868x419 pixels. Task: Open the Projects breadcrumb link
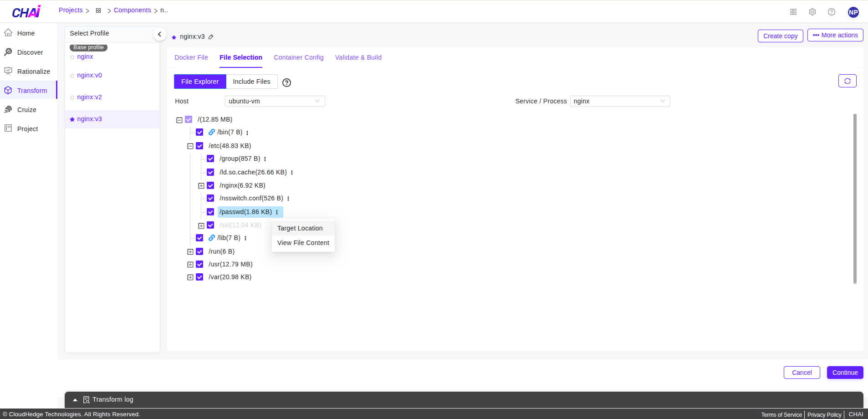click(71, 10)
